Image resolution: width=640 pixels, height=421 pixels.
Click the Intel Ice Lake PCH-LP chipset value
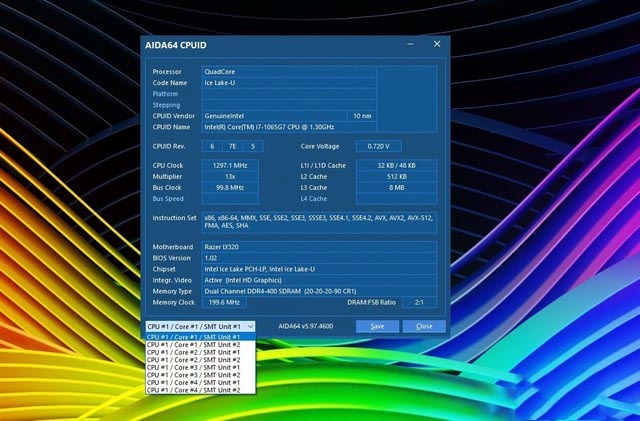point(319,269)
